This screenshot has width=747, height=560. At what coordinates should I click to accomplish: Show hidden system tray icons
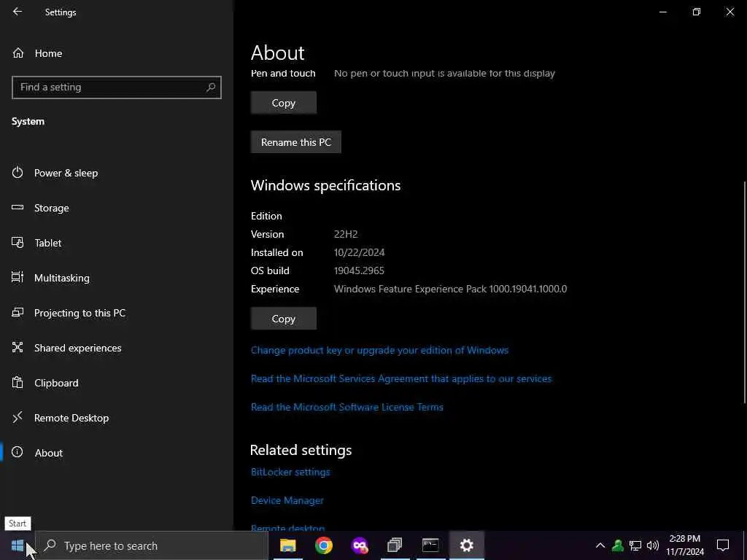click(x=600, y=545)
